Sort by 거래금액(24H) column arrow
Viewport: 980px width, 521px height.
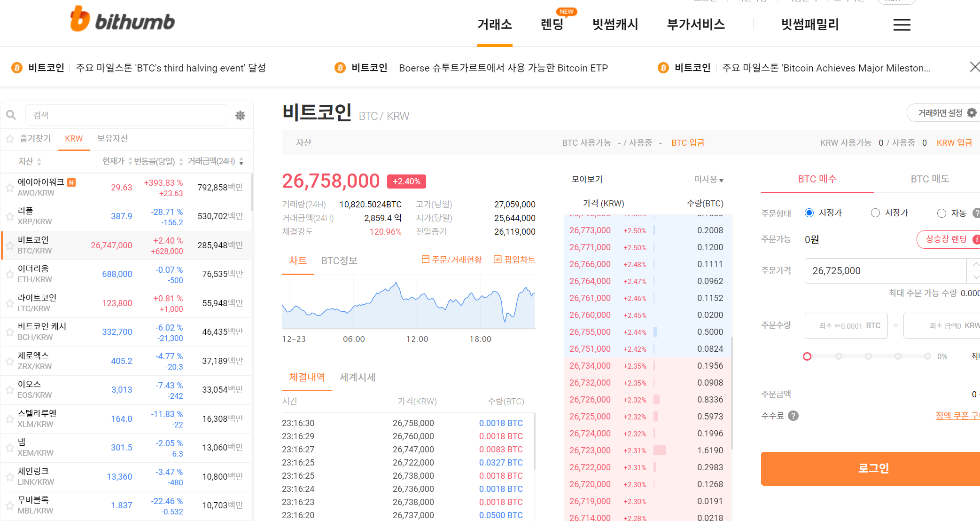point(241,162)
